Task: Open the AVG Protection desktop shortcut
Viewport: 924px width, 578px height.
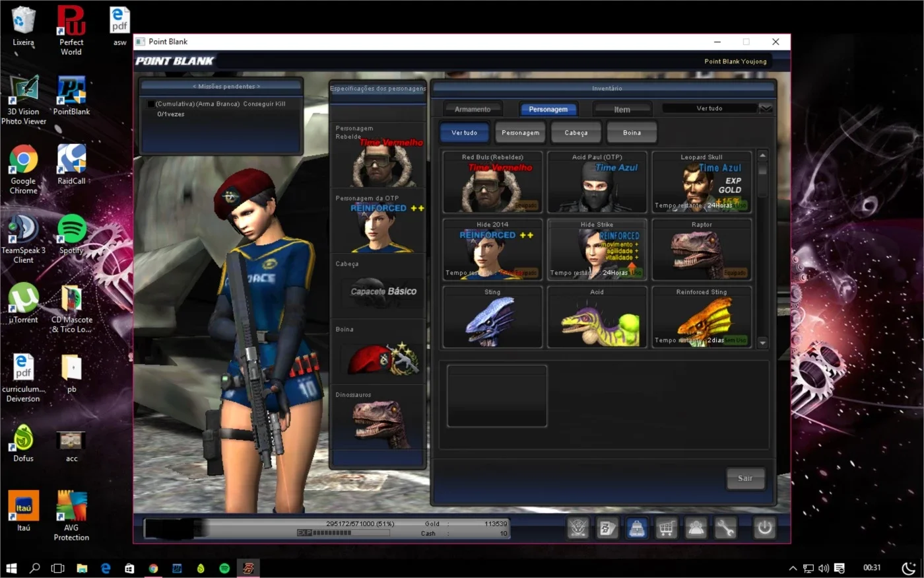Action: (x=71, y=516)
